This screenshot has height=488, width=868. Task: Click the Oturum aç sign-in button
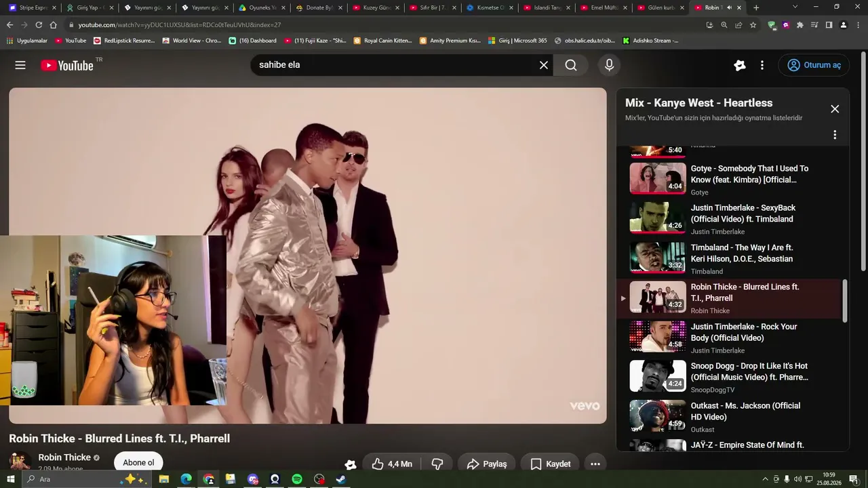(x=814, y=65)
